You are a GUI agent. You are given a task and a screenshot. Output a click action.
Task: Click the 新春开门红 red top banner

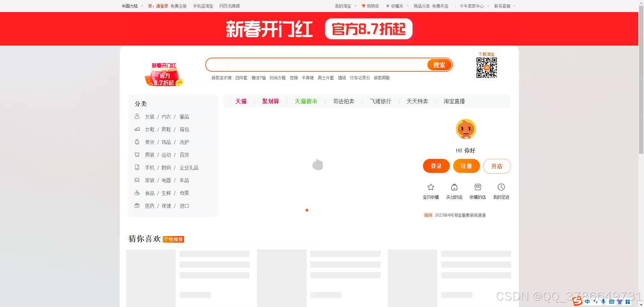[319, 29]
